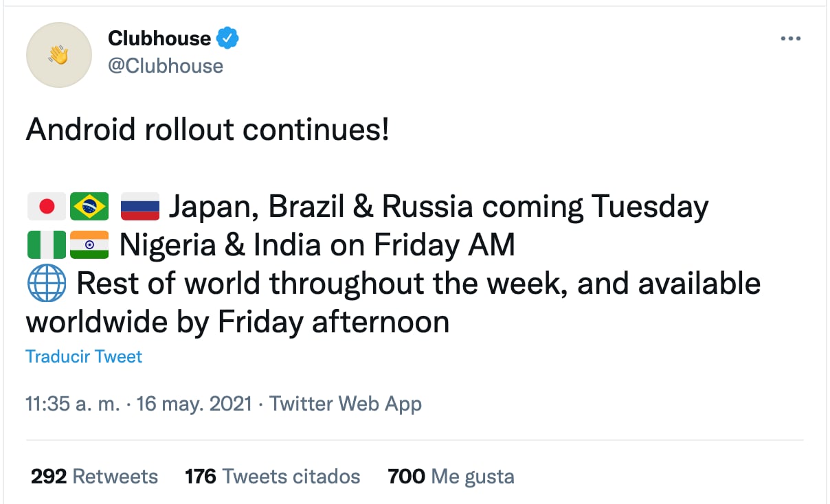
Task: View the 700 Me gusta list
Action: [451, 476]
